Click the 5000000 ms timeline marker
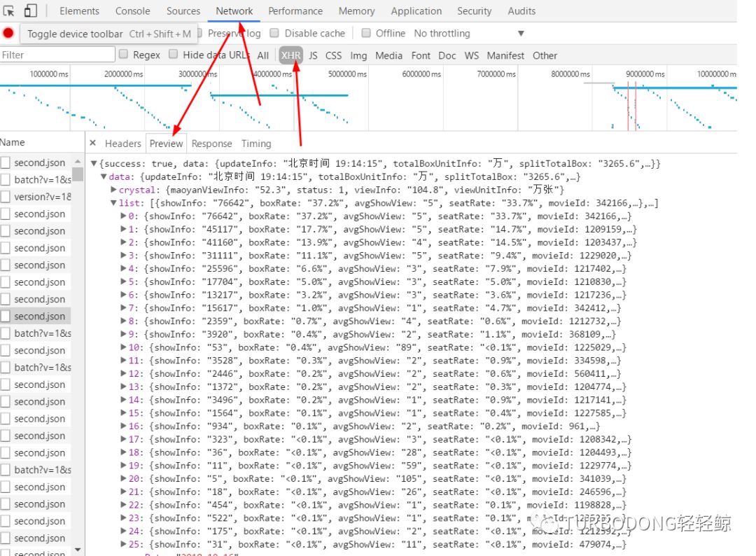This screenshot has width=756, height=556. (x=347, y=74)
